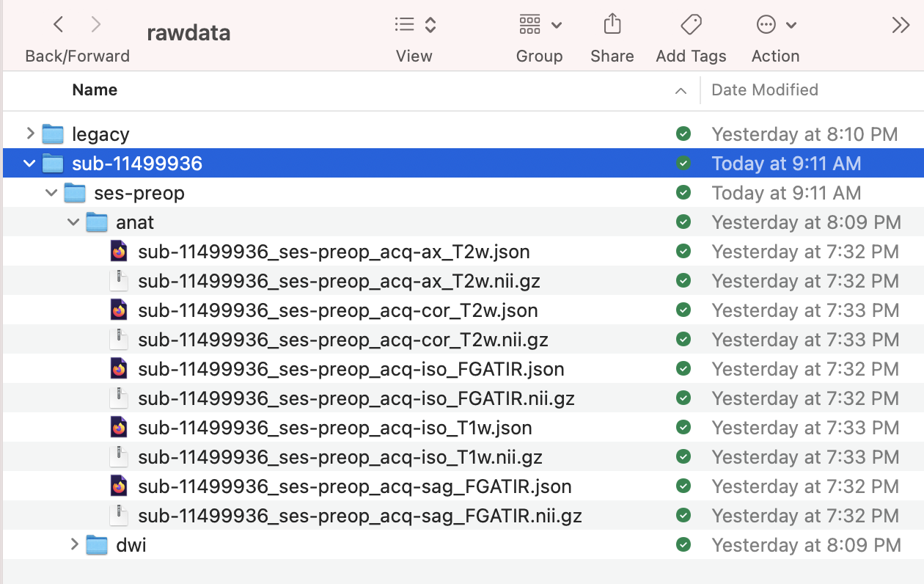This screenshot has height=584, width=924.
Task: Open the Share menu in the toolbar
Action: [x=612, y=24]
